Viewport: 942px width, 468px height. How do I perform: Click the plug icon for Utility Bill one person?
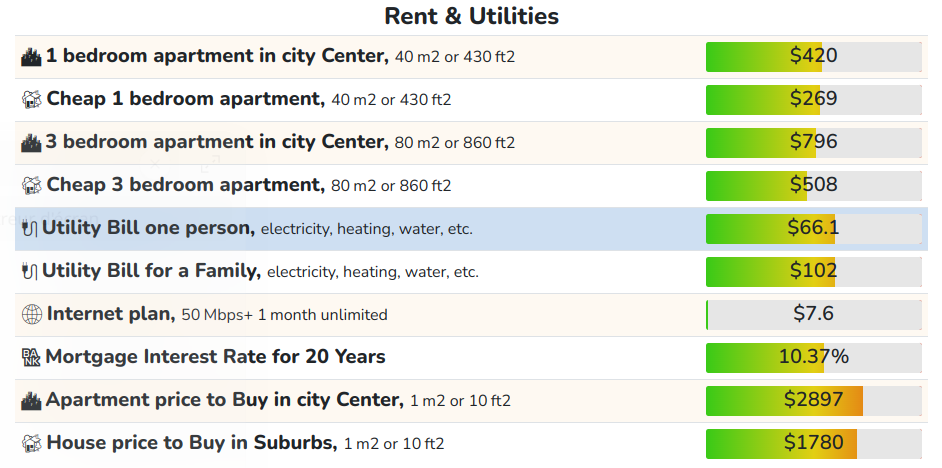pyautogui.click(x=30, y=228)
